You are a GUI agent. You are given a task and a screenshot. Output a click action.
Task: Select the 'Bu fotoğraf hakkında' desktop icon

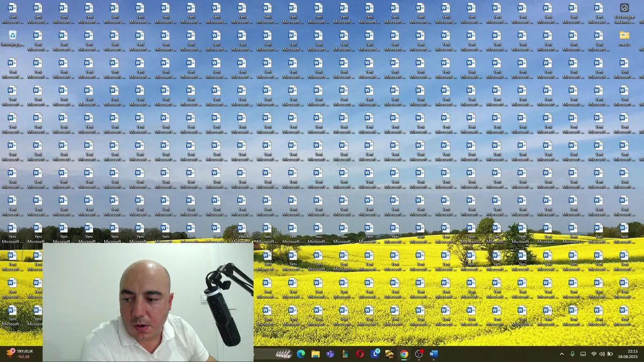624,13
